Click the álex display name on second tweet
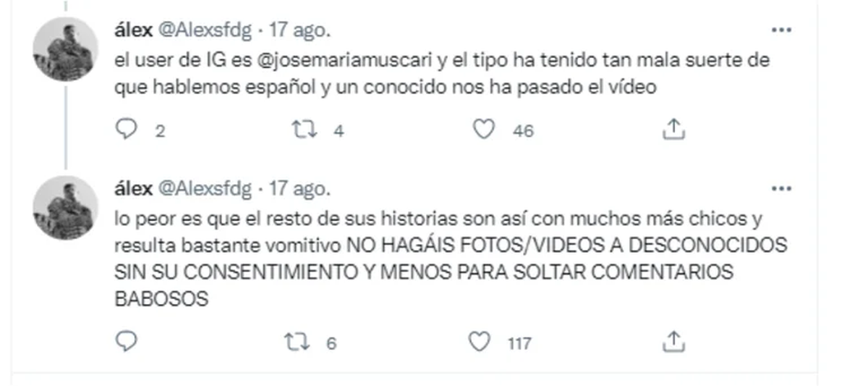Screen dimensions: 868x386 134,189
